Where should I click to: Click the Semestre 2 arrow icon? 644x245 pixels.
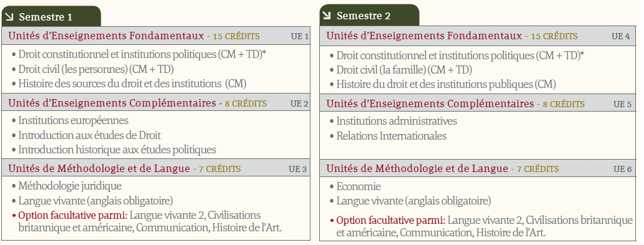tap(327, 16)
